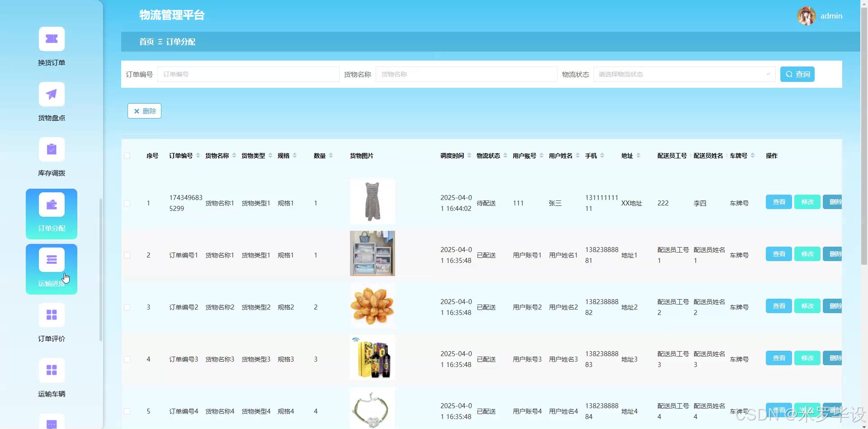Open the 运输车辆 grid icon

coord(52,371)
